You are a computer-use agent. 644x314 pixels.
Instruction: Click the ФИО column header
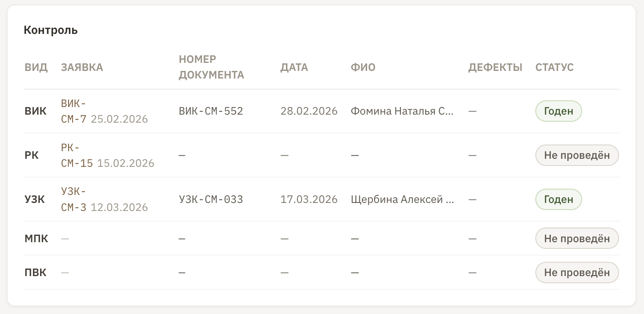click(363, 67)
